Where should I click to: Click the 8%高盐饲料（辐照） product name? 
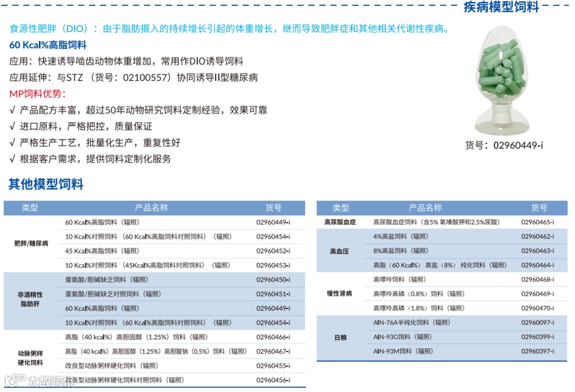[401, 251]
